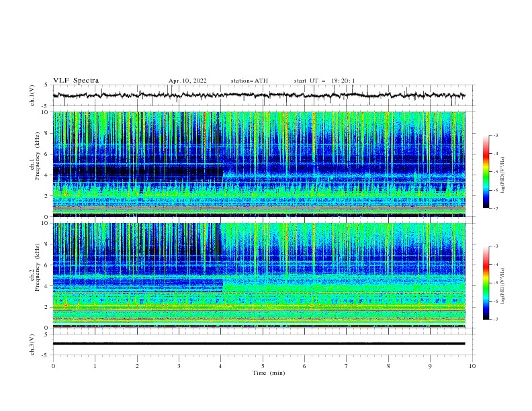The height and width of the screenshot is (411, 532).
Task: Click the log(PSD) label beside ch.1 colorbar
Action: click(x=503, y=175)
